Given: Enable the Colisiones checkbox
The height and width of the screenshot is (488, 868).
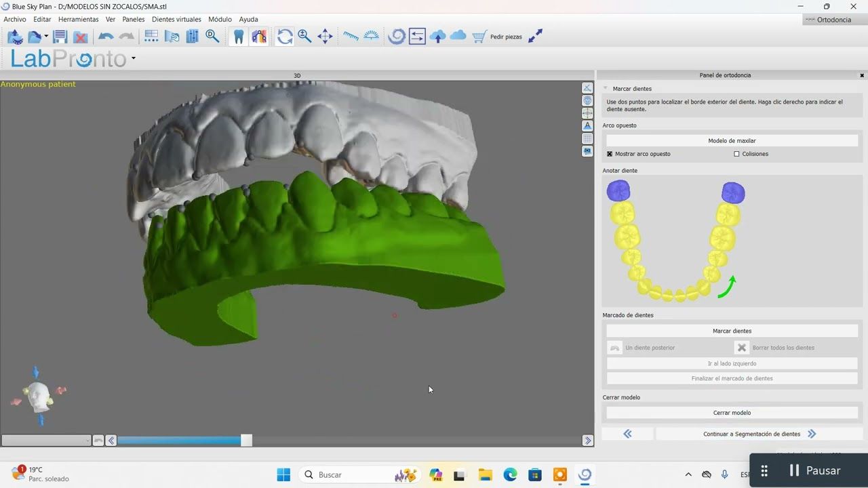Looking at the screenshot, I should click(x=736, y=154).
